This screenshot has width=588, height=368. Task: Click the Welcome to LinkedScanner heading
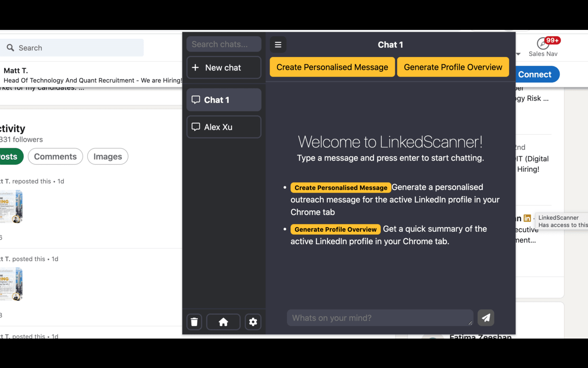[x=390, y=142]
